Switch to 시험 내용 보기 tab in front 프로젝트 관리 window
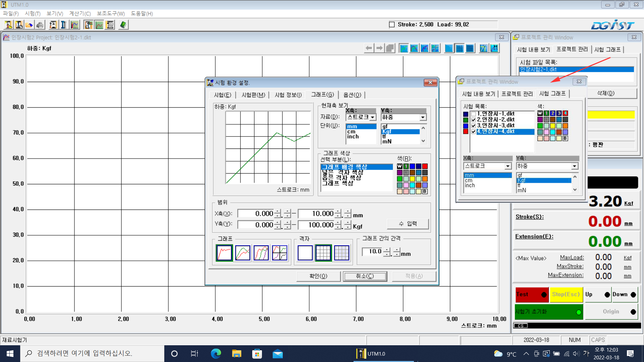 (478, 94)
